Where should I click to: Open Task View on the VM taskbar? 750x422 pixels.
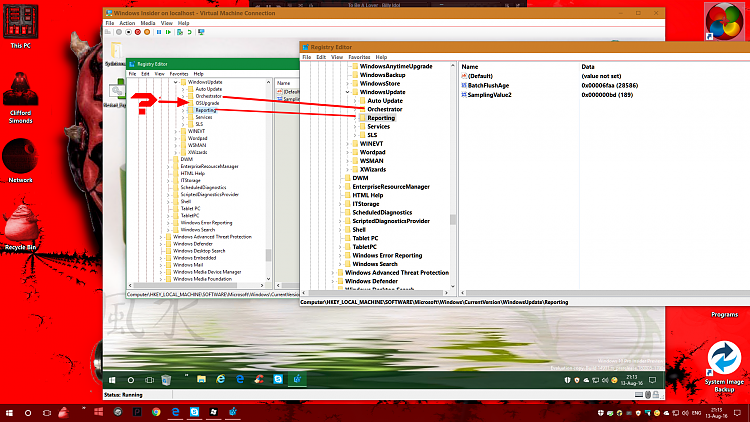click(149, 380)
